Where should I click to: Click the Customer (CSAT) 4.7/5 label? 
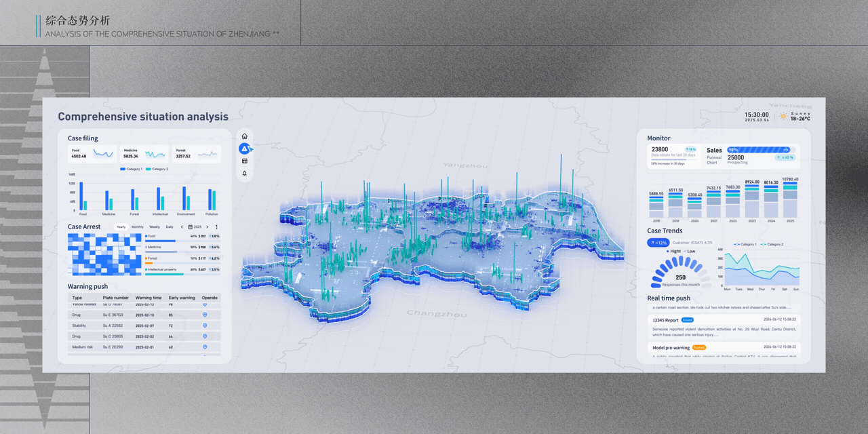point(692,243)
